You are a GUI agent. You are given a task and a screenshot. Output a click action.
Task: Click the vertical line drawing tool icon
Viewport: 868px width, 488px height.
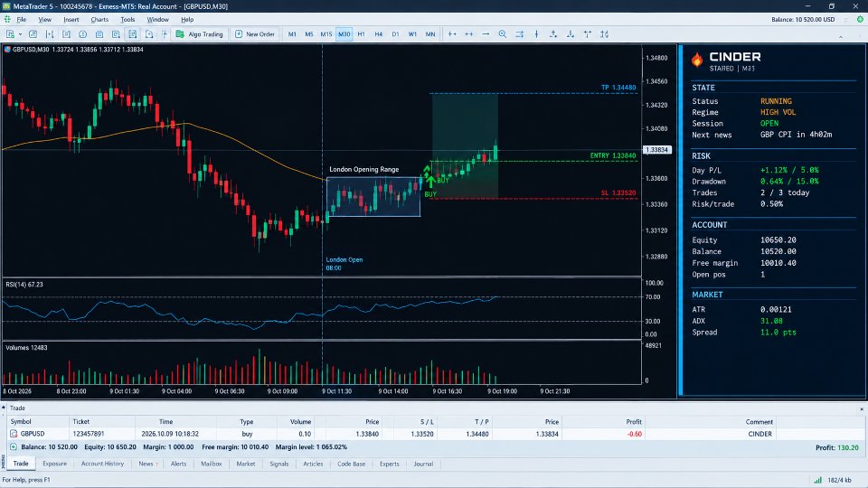pos(536,34)
